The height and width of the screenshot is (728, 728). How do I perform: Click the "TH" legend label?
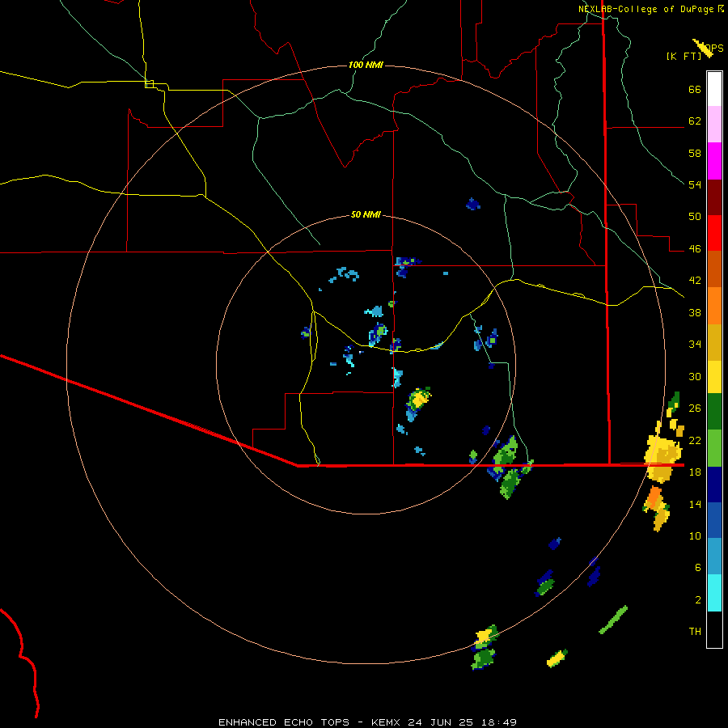pyautogui.click(x=695, y=631)
